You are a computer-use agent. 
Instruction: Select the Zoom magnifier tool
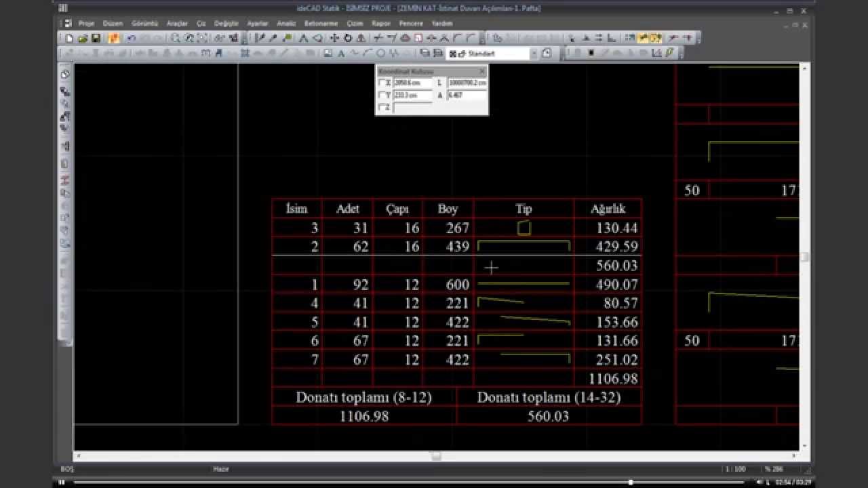(x=176, y=38)
